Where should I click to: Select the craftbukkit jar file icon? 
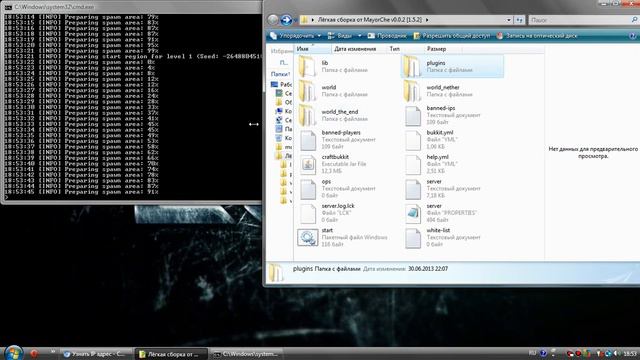308,164
